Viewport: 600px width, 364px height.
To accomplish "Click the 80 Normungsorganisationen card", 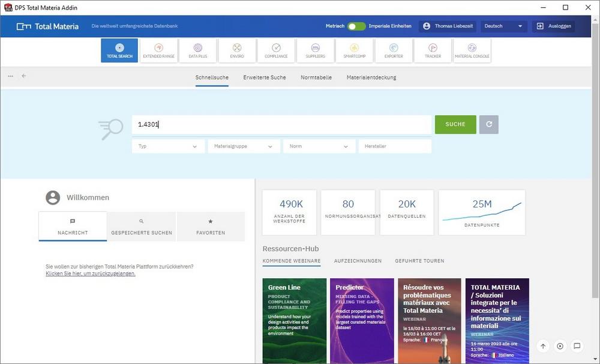I will click(348, 213).
